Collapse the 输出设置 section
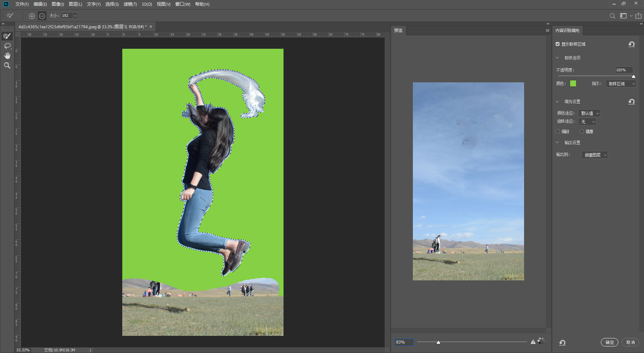The height and width of the screenshot is (353, 644). coord(557,143)
